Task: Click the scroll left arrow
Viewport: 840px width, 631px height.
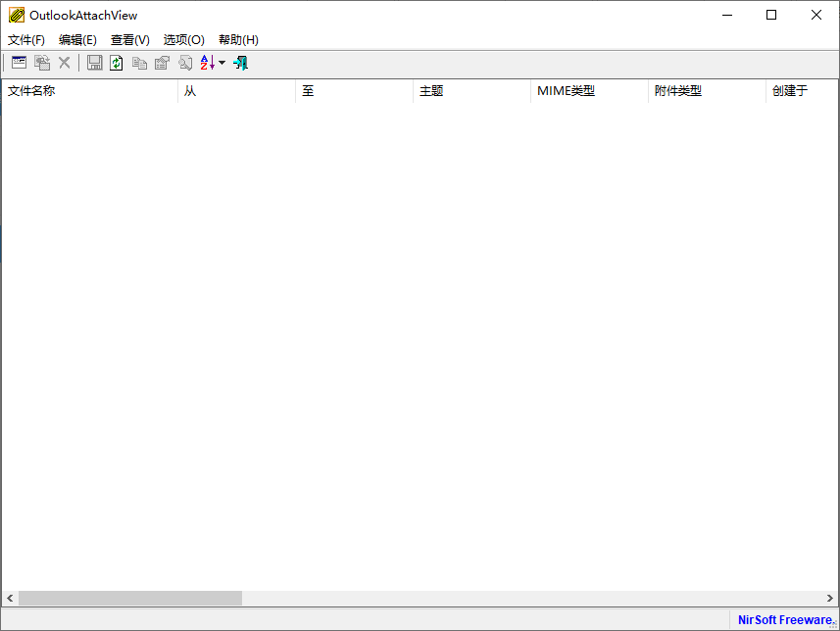Action: pyautogui.click(x=10, y=598)
